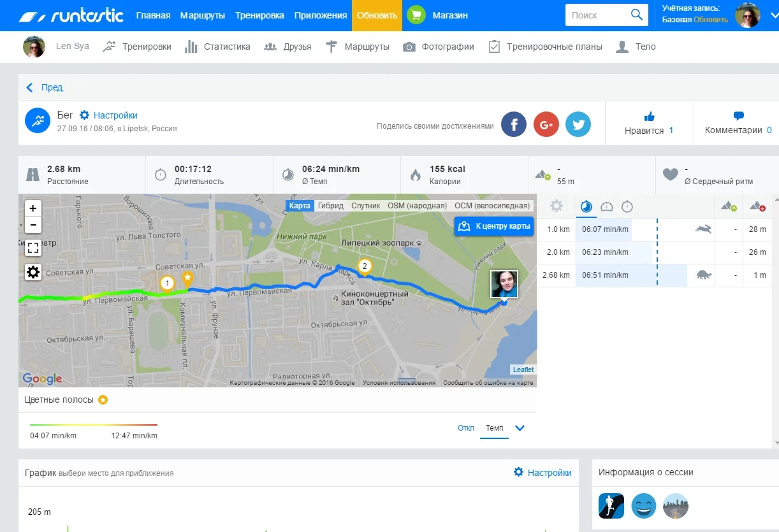Enter fullscreen map view
779x532 pixels.
(33, 248)
